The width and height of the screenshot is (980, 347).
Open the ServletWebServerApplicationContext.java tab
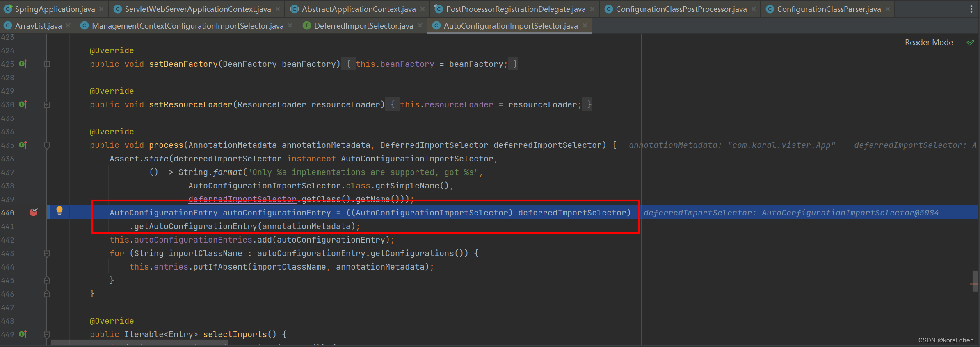(x=198, y=9)
